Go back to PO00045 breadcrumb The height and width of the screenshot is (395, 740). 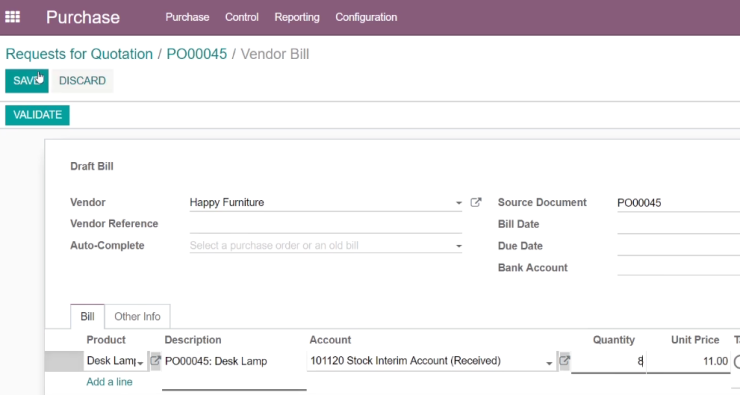tap(197, 54)
